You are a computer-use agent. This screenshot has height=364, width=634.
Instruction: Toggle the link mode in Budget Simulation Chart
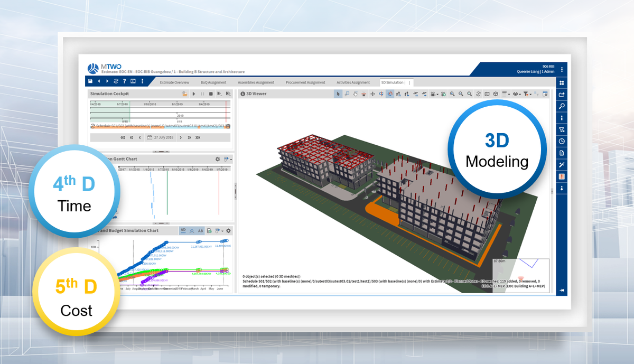pyautogui.click(x=183, y=231)
